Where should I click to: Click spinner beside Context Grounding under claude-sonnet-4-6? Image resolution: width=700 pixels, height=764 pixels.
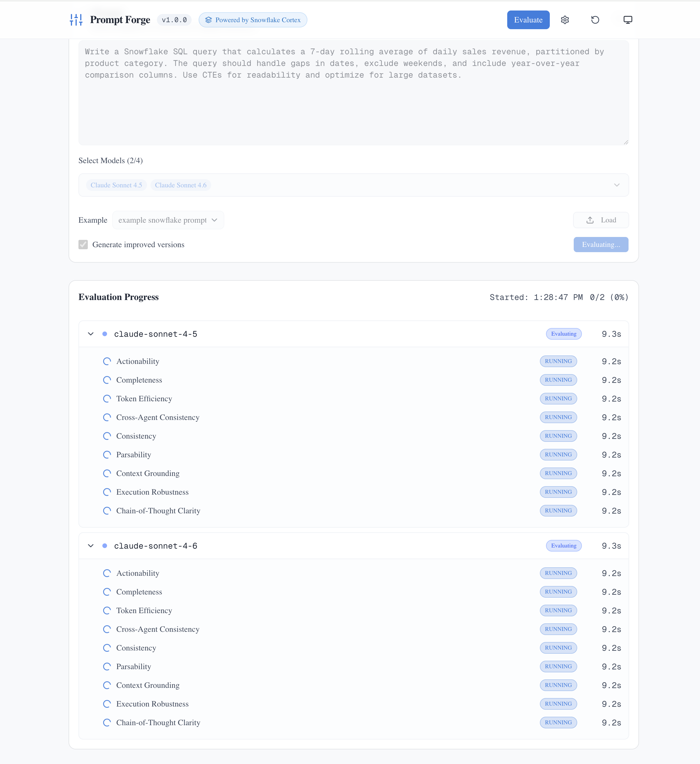[x=107, y=685]
